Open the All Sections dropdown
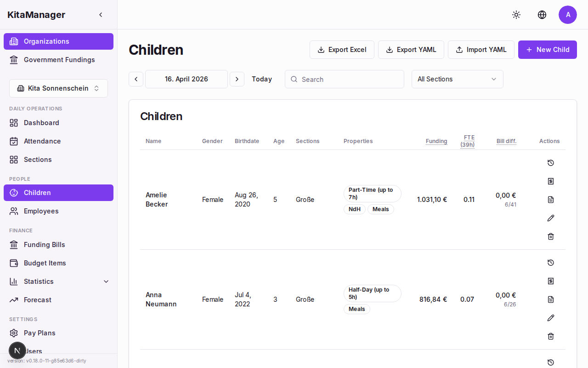The image size is (588, 368). [x=457, y=79]
